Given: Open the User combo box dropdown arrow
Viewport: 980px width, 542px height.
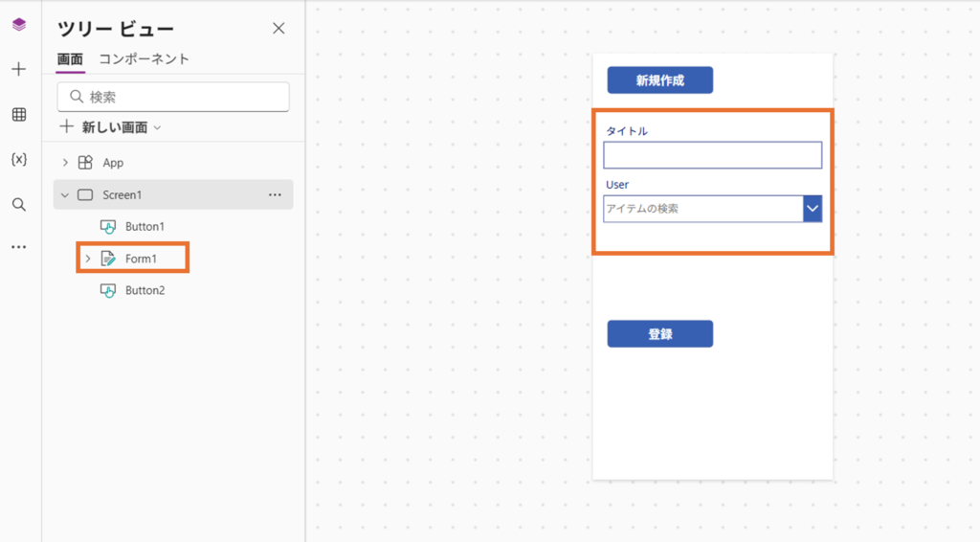Looking at the screenshot, I should (x=813, y=209).
